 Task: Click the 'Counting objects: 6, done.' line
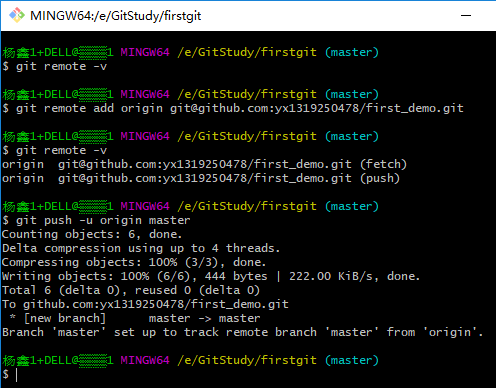tap(92, 234)
